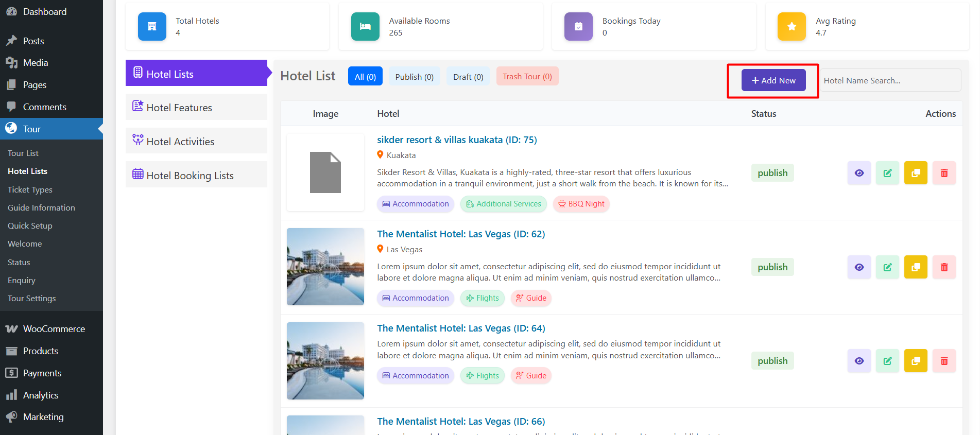Open the sikder resort & villas kuakata link

(456, 140)
